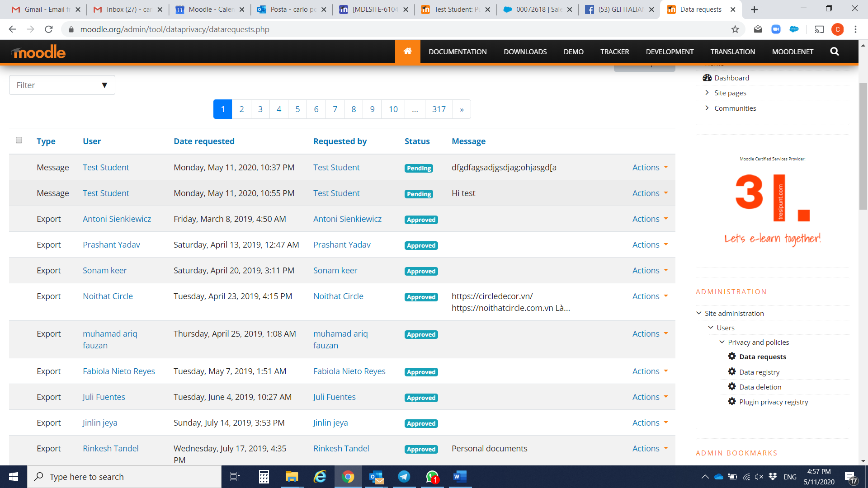
Task: Open DEVELOPMENT menu item
Action: pos(670,52)
